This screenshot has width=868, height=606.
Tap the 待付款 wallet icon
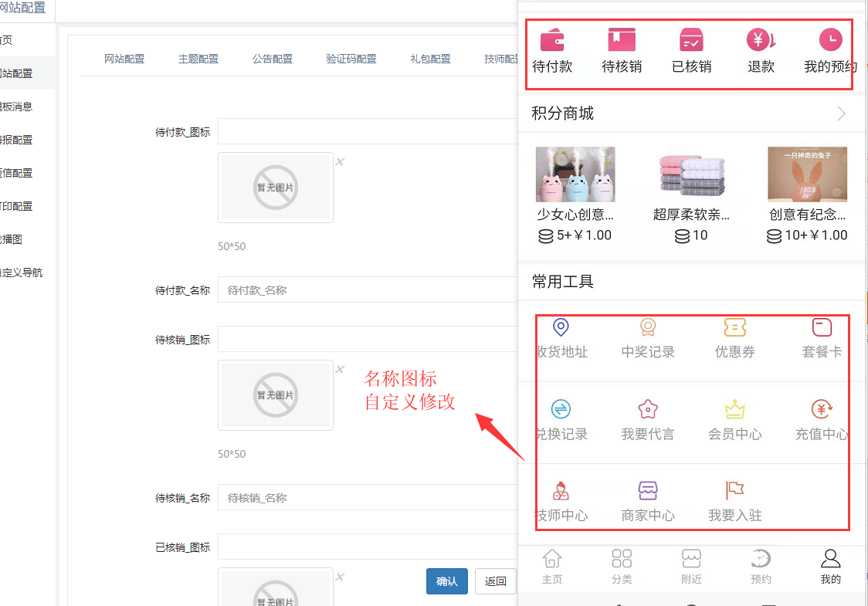[552, 40]
